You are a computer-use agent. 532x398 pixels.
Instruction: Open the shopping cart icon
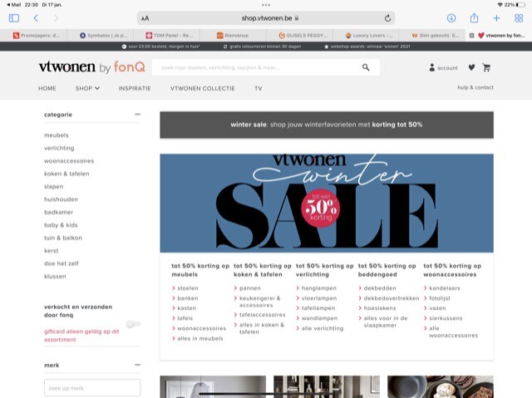[x=486, y=67]
